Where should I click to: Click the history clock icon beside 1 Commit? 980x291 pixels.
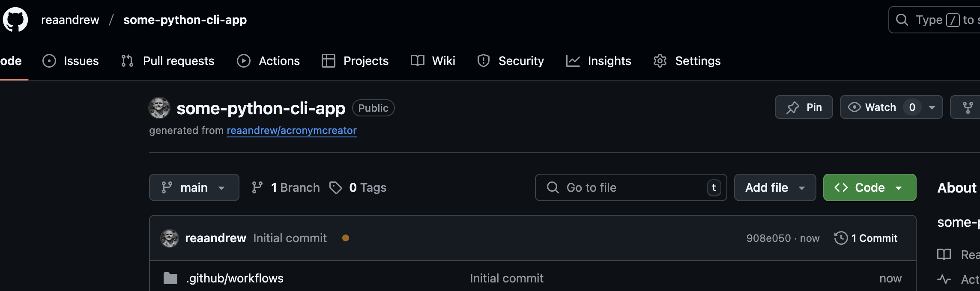(841, 238)
